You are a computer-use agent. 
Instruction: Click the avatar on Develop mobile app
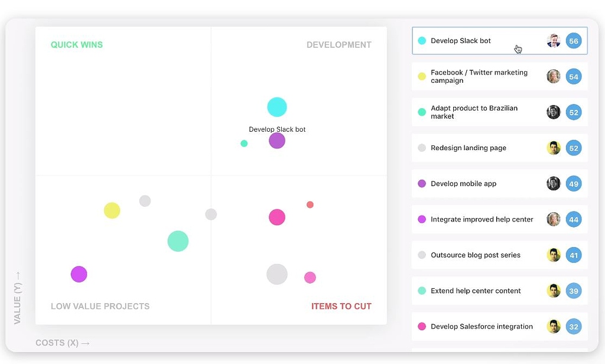pos(554,183)
